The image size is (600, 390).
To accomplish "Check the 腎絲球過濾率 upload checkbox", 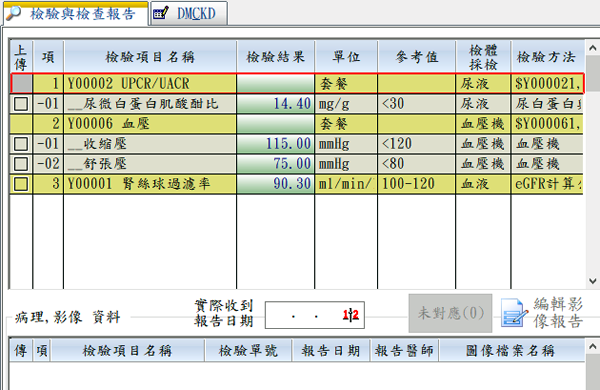I will pyautogui.click(x=21, y=184).
